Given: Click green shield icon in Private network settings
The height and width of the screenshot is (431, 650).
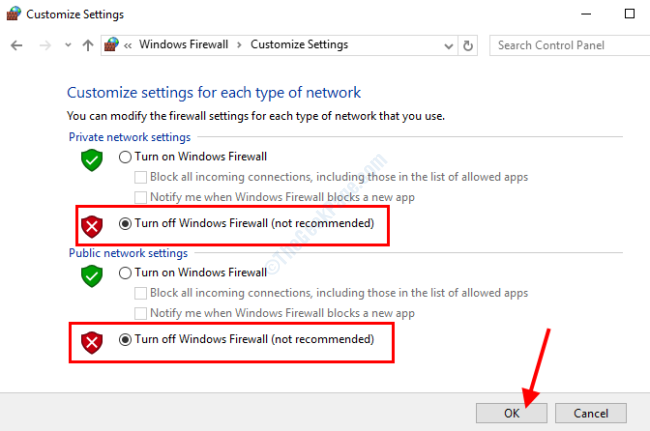Looking at the screenshot, I should point(92,160).
